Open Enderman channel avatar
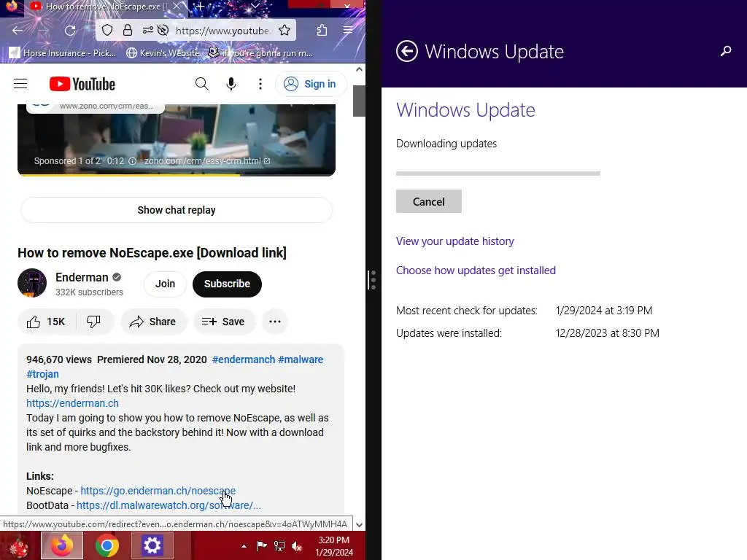Viewport: 747px width, 560px height. point(32,283)
